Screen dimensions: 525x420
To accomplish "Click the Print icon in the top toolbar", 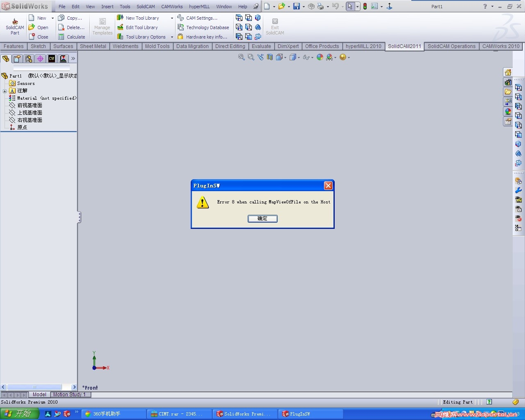I will (x=321, y=7).
